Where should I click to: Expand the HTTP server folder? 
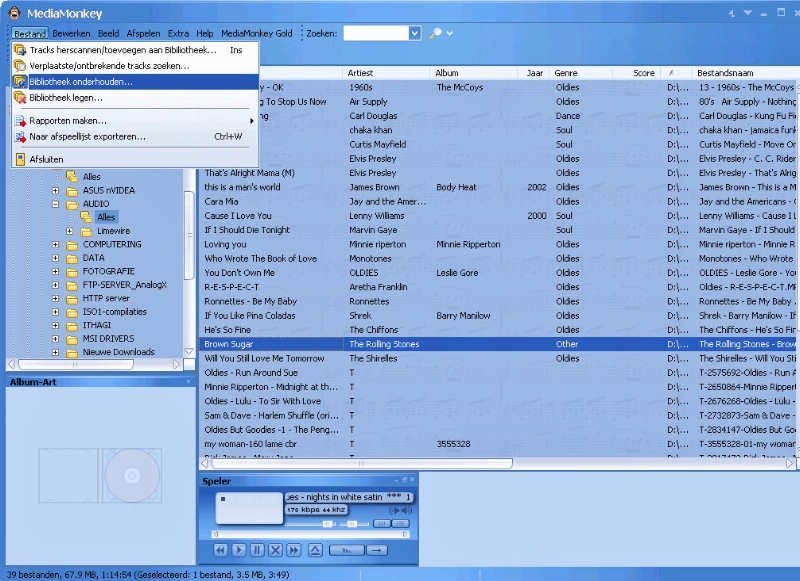(56, 298)
